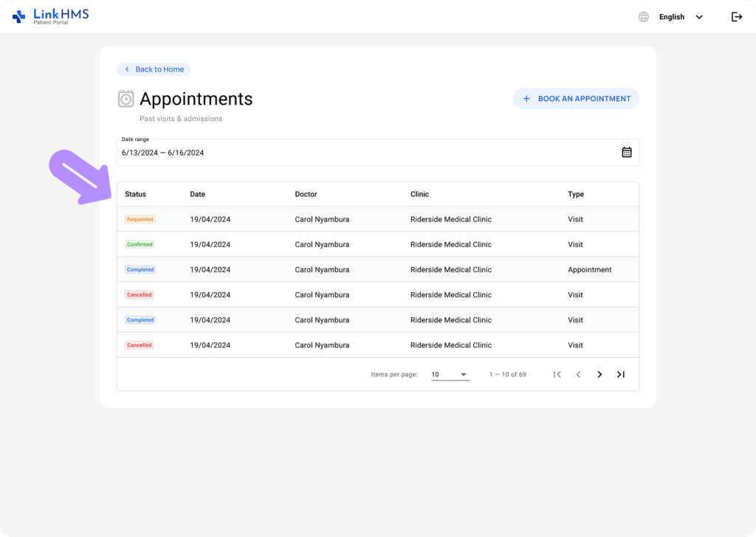This screenshot has height=537, width=756.
Task: Click the Clinic column header
Action: click(x=419, y=194)
